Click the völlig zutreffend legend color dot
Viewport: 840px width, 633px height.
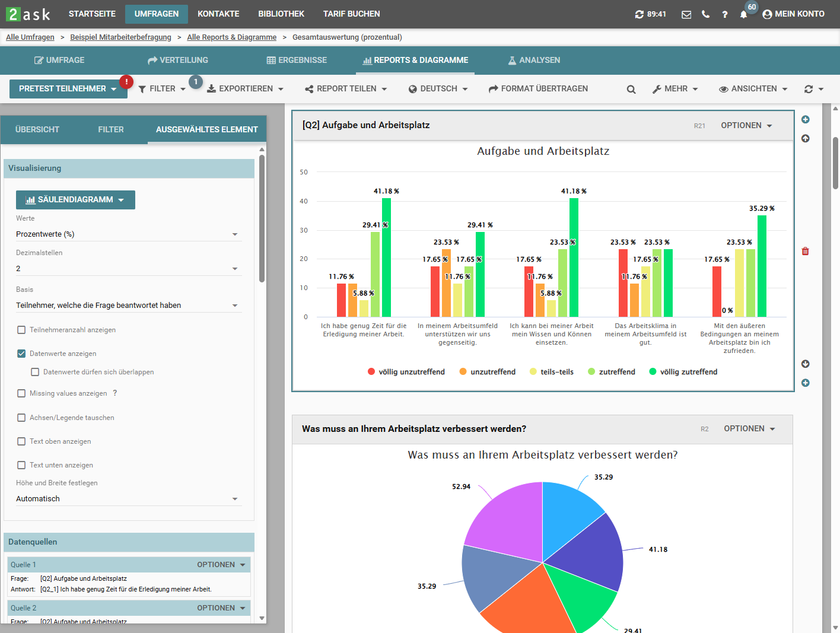pyautogui.click(x=653, y=372)
